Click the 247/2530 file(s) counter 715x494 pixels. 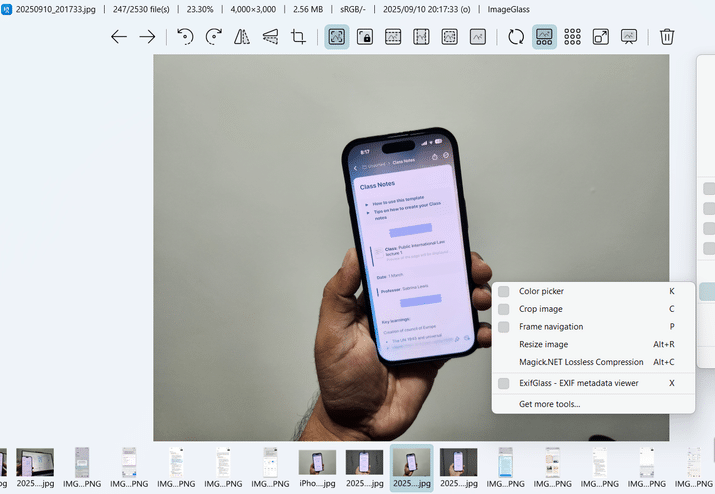click(141, 9)
